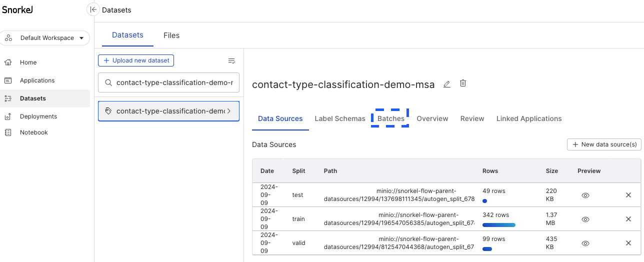Screen dimensions: 644x262
Task: Click the train split cell
Action: (x=299, y=219)
